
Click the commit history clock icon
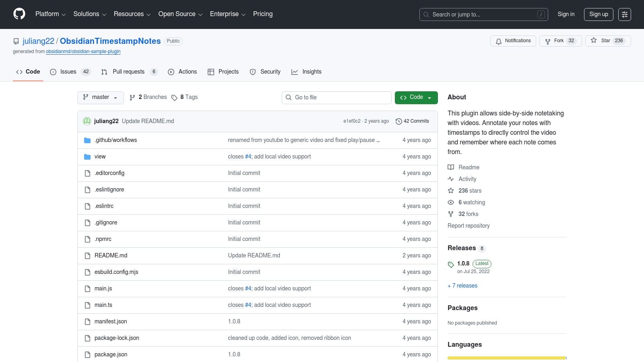pyautogui.click(x=398, y=121)
